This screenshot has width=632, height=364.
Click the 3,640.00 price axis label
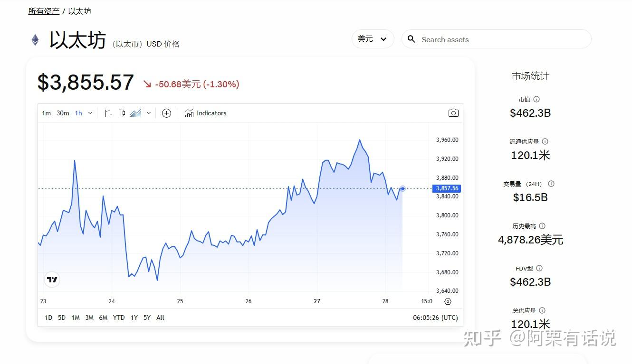click(447, 290)
